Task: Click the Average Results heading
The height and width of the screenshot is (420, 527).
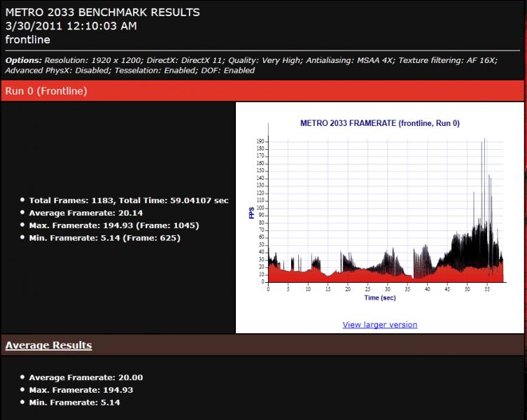Action: [x=49, y=345]
